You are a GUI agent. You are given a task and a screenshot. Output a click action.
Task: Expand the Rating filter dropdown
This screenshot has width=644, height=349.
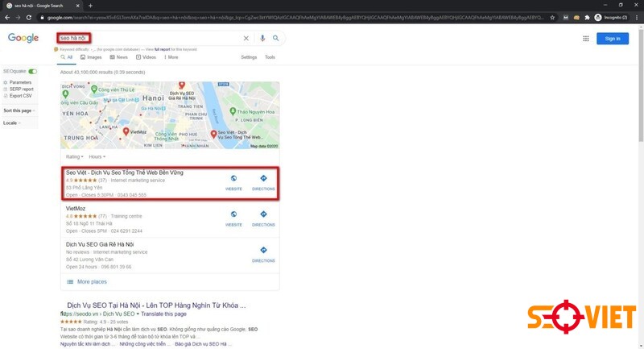tap(74, 156)
